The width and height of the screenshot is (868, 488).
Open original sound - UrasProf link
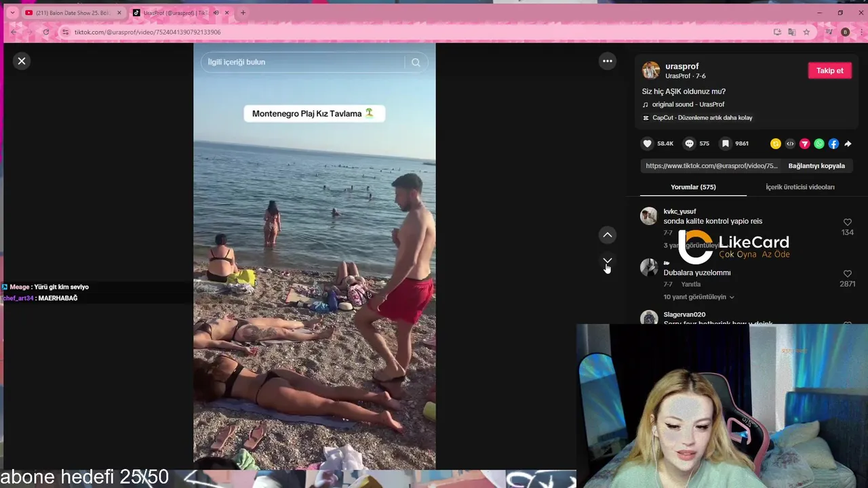(688, 104)
